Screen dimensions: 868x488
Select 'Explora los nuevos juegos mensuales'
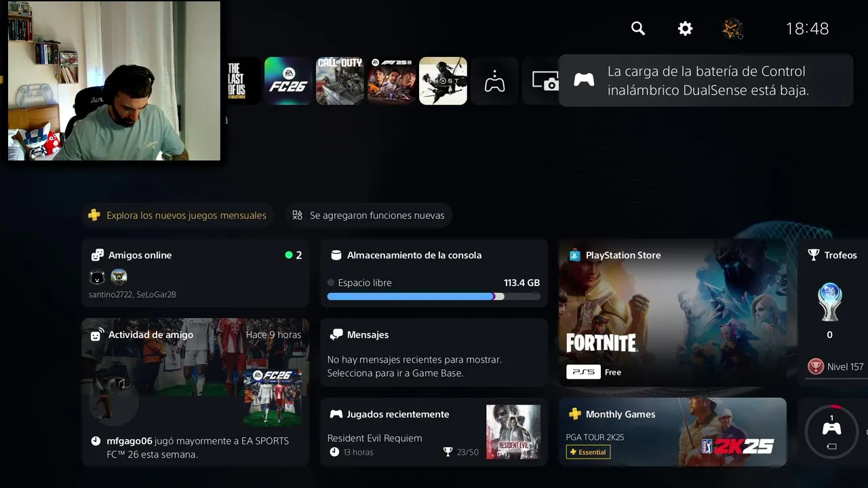tap(178, 216)
